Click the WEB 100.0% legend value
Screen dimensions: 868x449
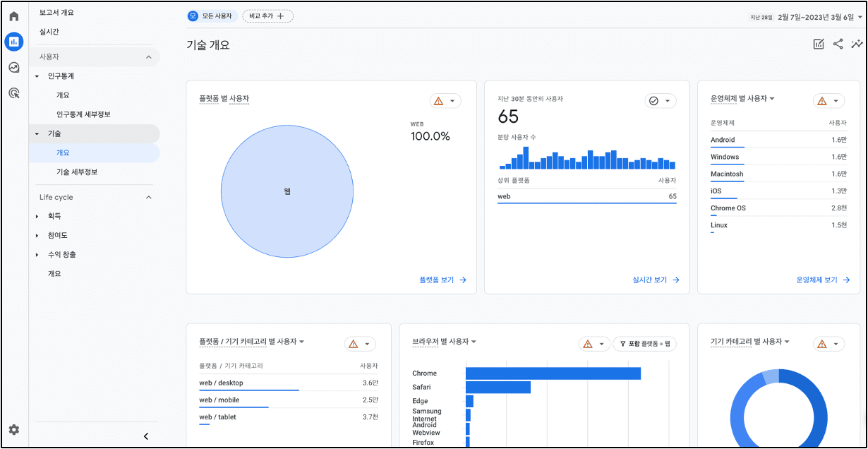430,136
